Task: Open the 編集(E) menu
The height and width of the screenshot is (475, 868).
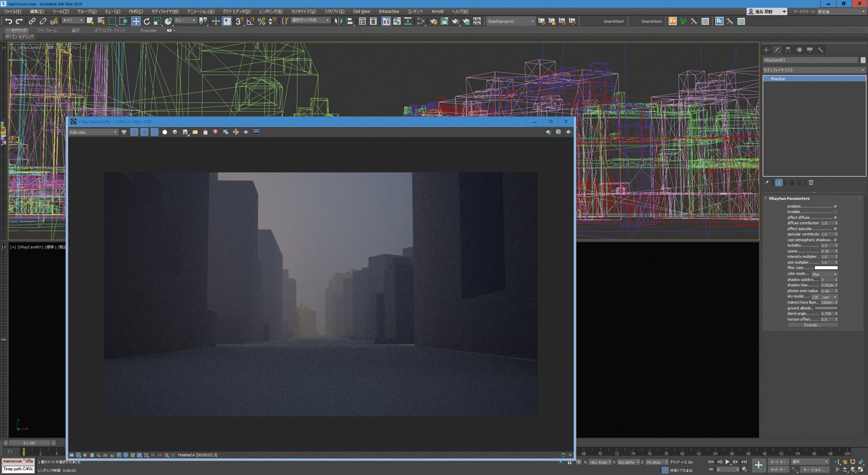Action: [x=37, y=11]
